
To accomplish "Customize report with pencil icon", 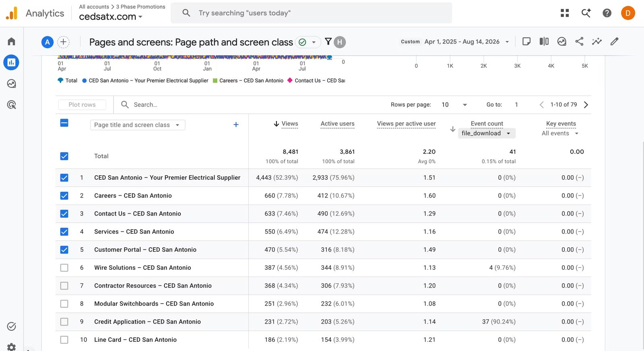I will [x=614, y=41].
